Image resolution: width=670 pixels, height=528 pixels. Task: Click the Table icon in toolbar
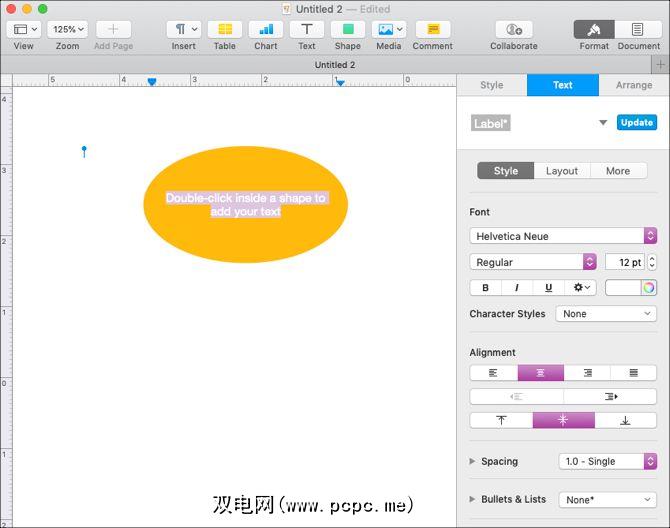[225, 30]
